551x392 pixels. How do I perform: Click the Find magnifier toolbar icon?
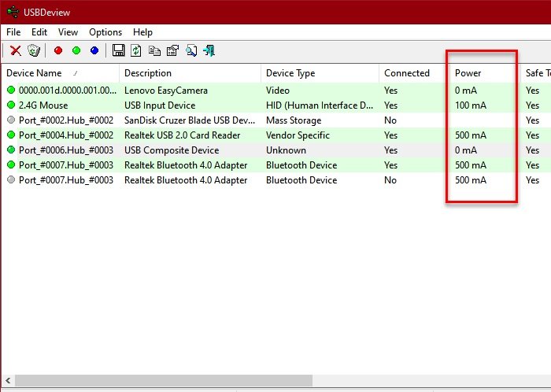click(x=190, y=50)
